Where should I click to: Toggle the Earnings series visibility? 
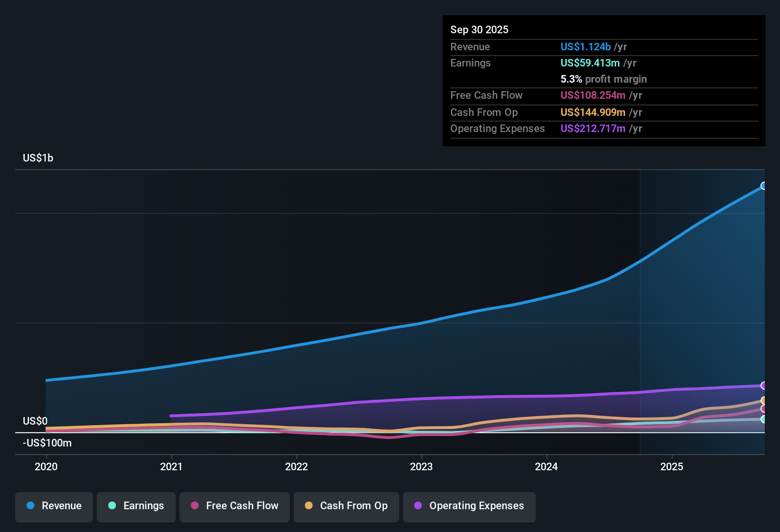coord(136,507)
